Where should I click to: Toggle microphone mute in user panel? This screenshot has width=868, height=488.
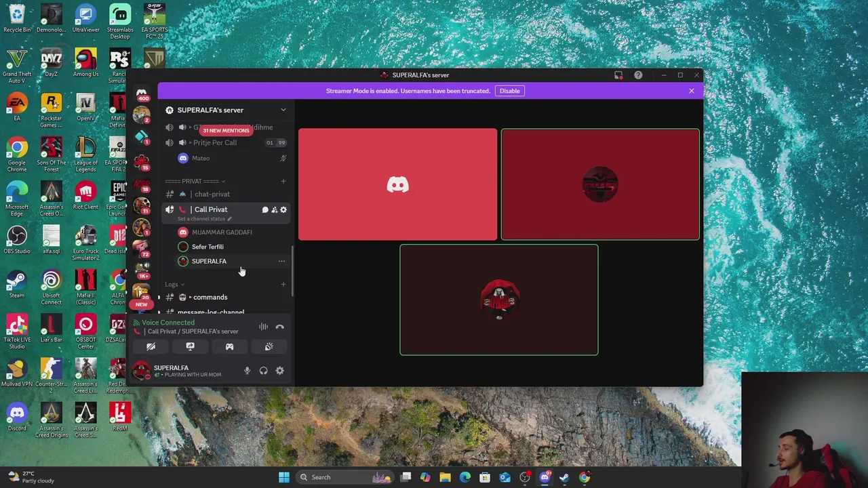pos(247,370)
